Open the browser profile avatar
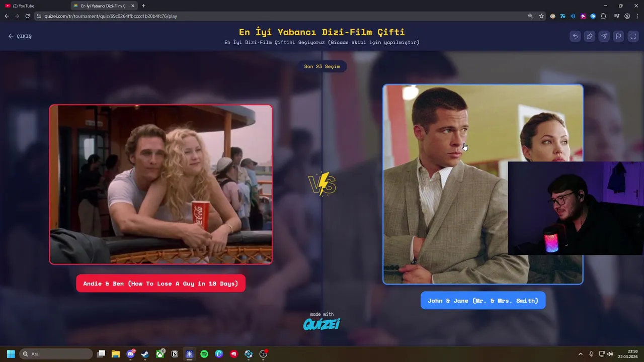 (x=627, y=16)
